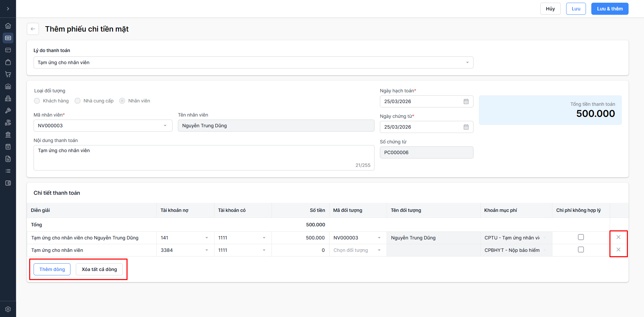Click the Thêm dòng button
Viewport: 644px width, 317px height.
point(52,269)
